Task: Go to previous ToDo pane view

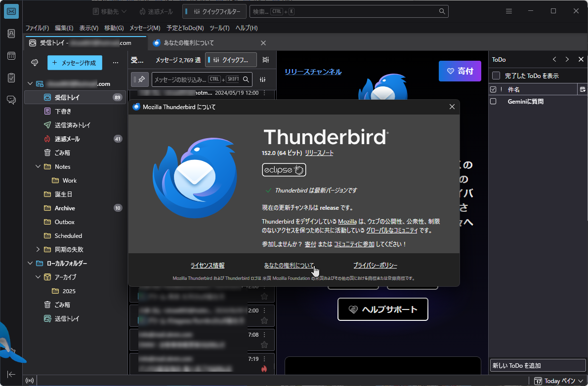Action: (554, 59)
